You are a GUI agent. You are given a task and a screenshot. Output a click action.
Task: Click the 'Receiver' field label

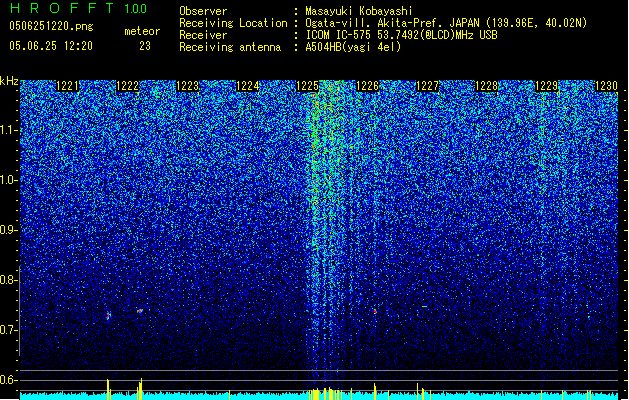pos(203,35)
